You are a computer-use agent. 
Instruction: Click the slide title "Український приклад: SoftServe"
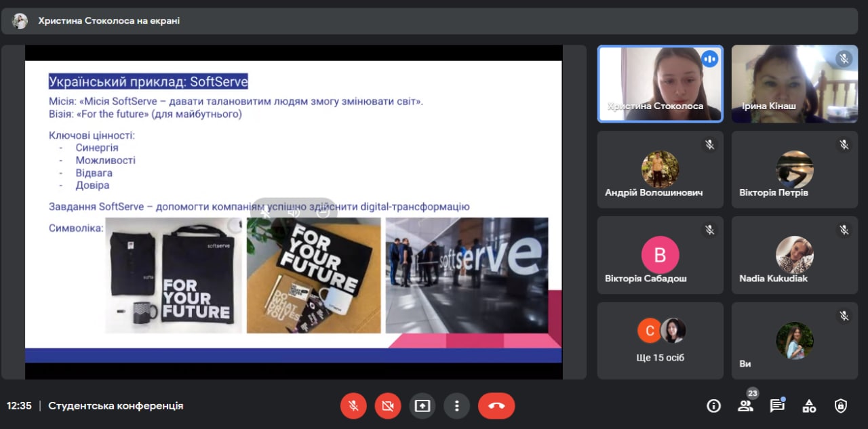click(x=149, y=82)
